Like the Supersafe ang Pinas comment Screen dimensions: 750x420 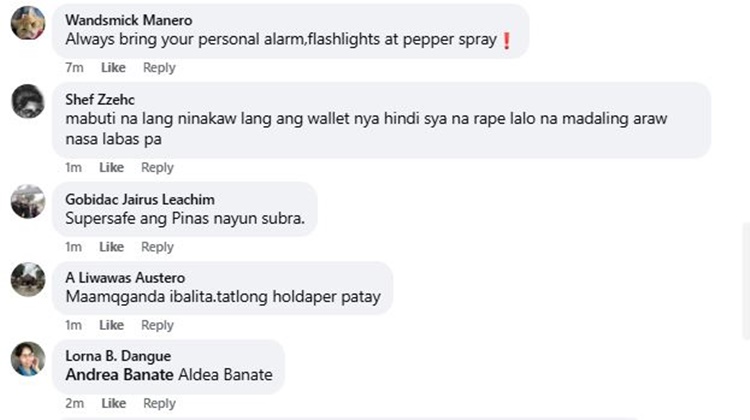click(111, 247)
